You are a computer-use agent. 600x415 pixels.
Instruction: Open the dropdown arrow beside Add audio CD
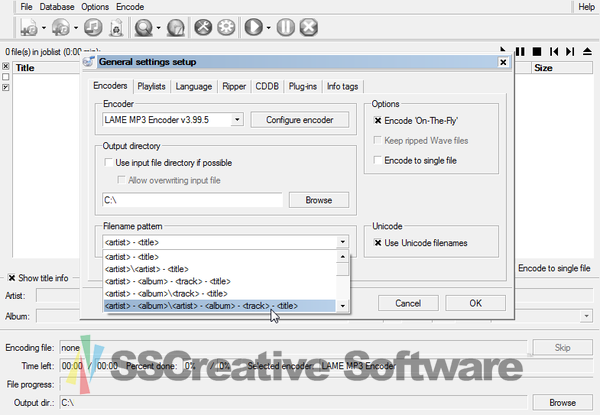coord(76,28)
